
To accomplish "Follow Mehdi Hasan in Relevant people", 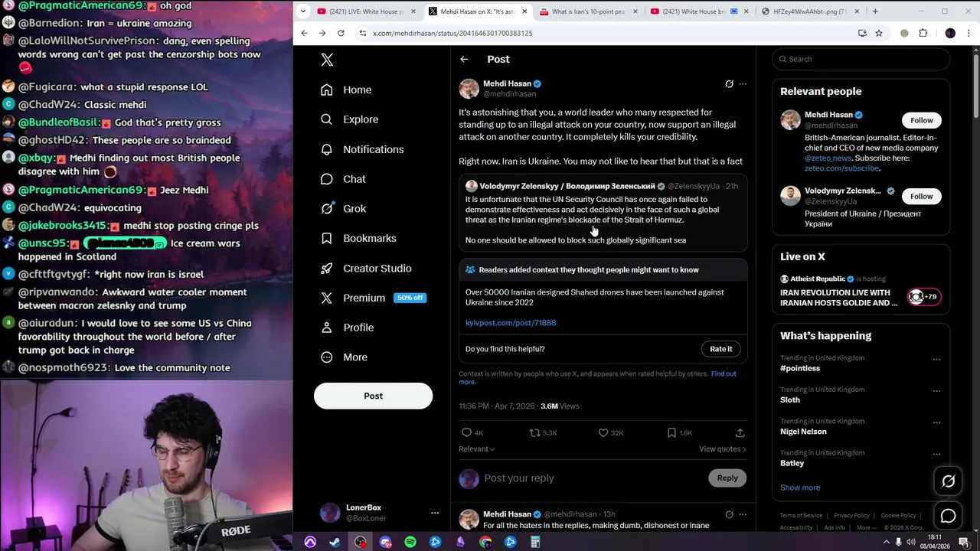I will pos(921,120).
